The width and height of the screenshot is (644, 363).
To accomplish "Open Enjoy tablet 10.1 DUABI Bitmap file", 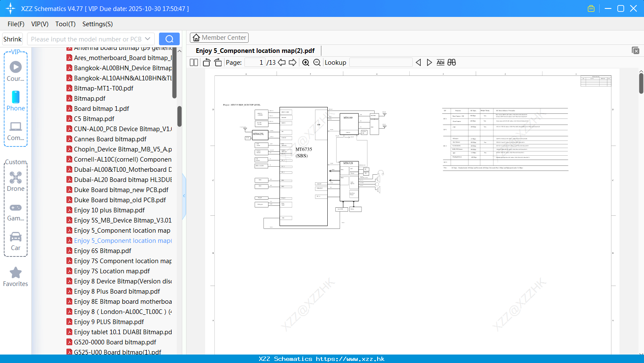I will (x=119, y=332).
